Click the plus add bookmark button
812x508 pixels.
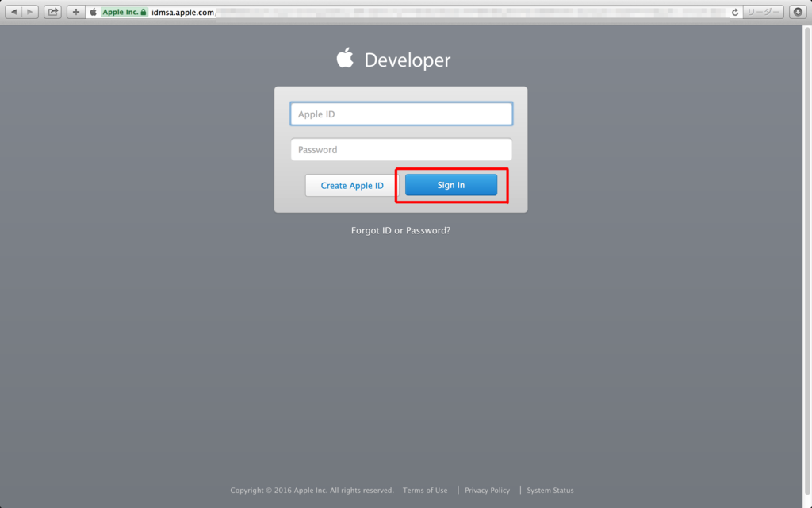tap(76, 12)
